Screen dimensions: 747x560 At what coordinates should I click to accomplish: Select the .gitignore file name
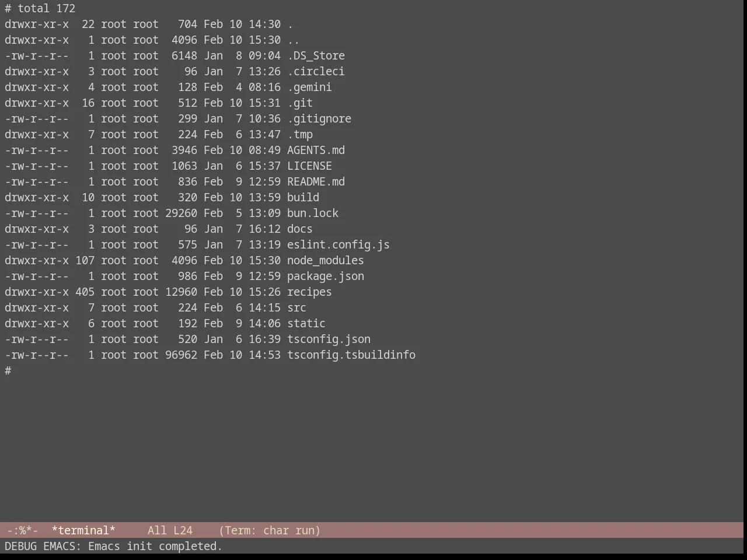[x=319, y=118]
